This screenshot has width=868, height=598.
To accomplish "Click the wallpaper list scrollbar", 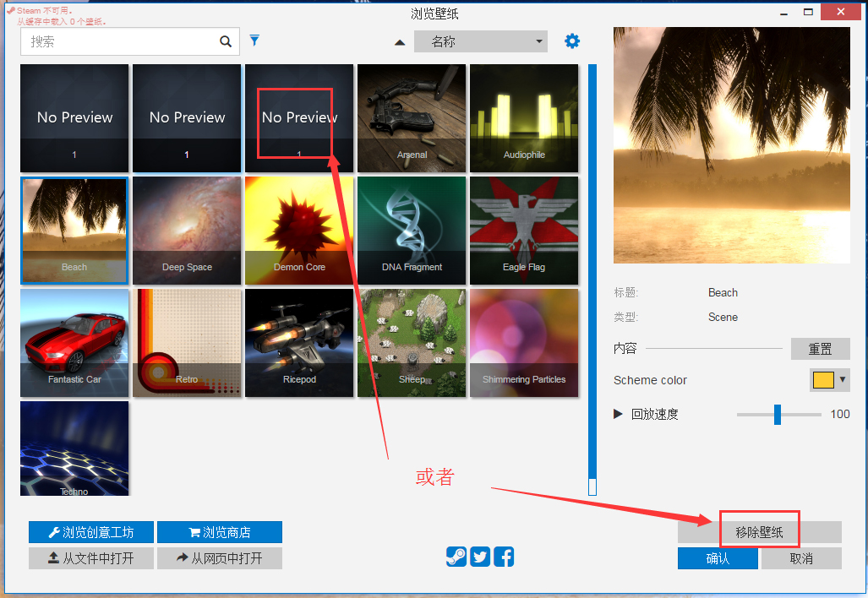I will coord(592,280).
